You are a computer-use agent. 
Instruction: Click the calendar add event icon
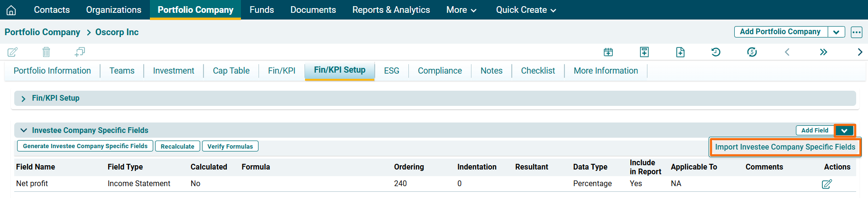(x=608, y=52)
